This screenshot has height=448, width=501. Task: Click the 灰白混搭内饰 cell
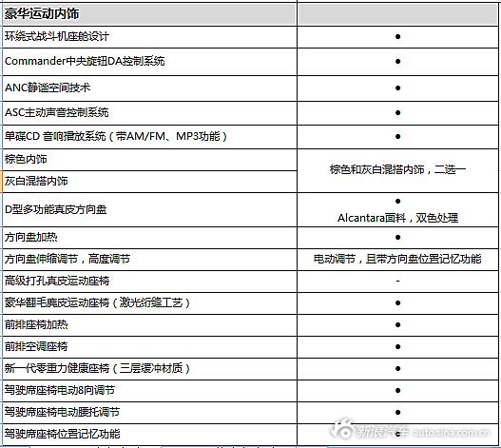pyautogui.click(x=149, y=182)
